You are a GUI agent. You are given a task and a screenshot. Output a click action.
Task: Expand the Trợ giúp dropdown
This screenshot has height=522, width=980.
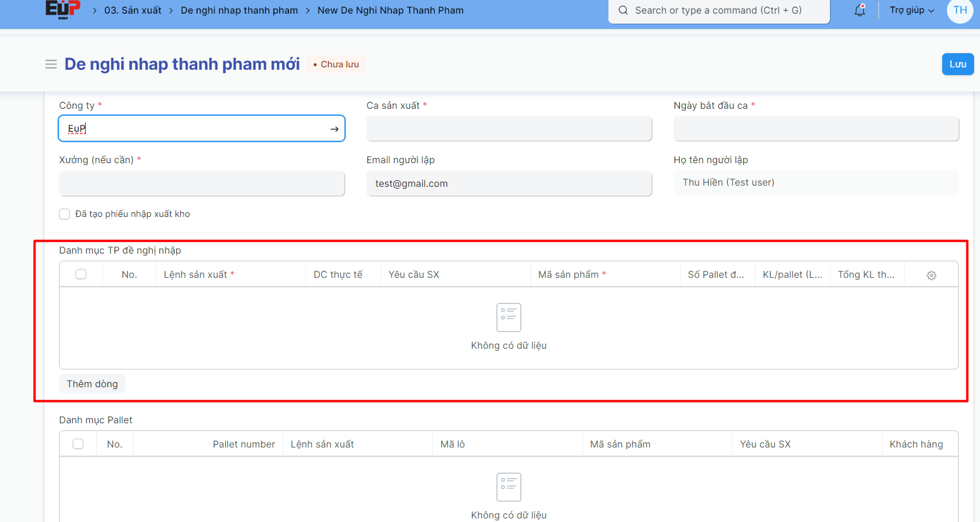coord(911,11)
